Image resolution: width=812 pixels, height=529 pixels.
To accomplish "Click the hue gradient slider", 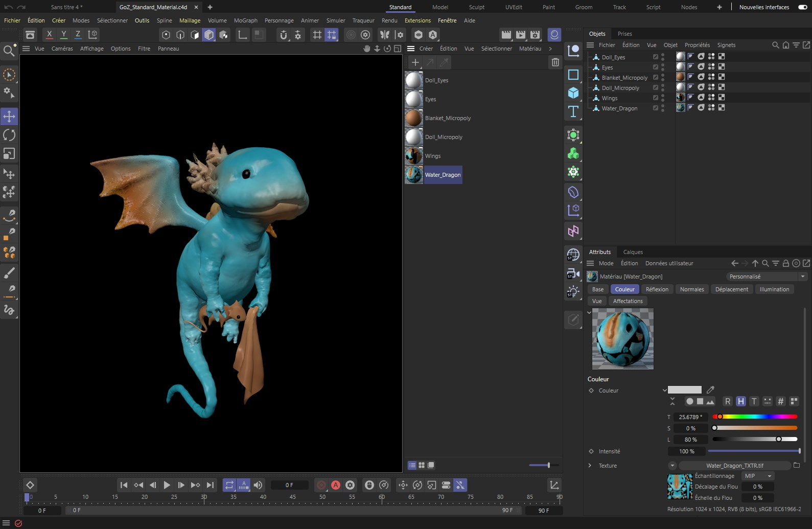I will 755,417.
